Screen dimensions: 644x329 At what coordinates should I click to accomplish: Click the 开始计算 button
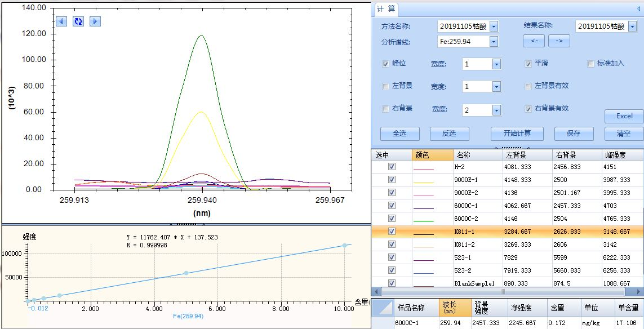516,134
